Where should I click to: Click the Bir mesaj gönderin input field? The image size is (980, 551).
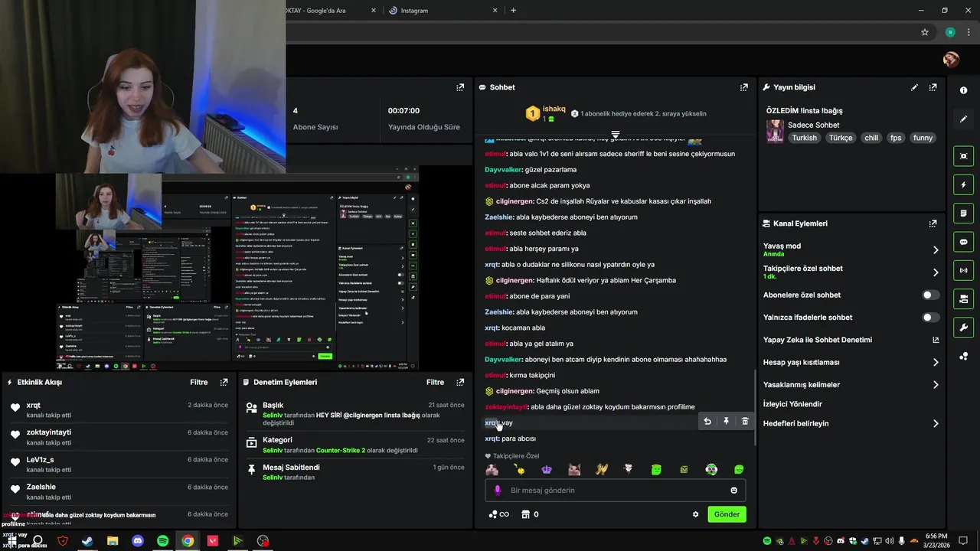tap(615, 490)
